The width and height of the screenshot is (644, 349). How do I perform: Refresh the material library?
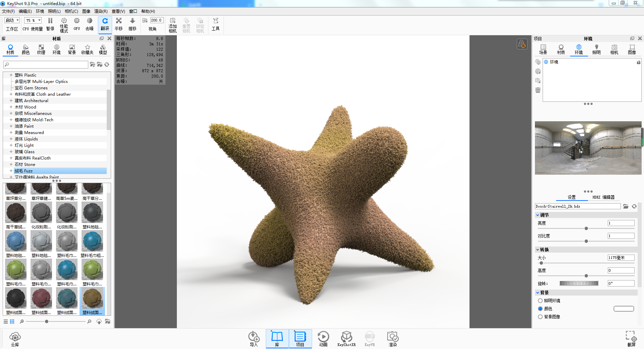(x=107, y=64)
